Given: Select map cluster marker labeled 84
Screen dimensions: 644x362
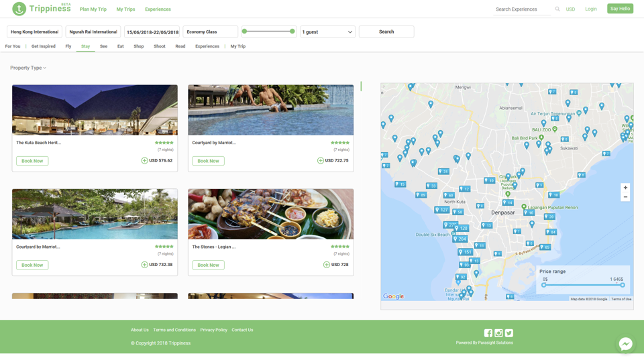Looking at the screenshot, I should [x=551, y=233].
